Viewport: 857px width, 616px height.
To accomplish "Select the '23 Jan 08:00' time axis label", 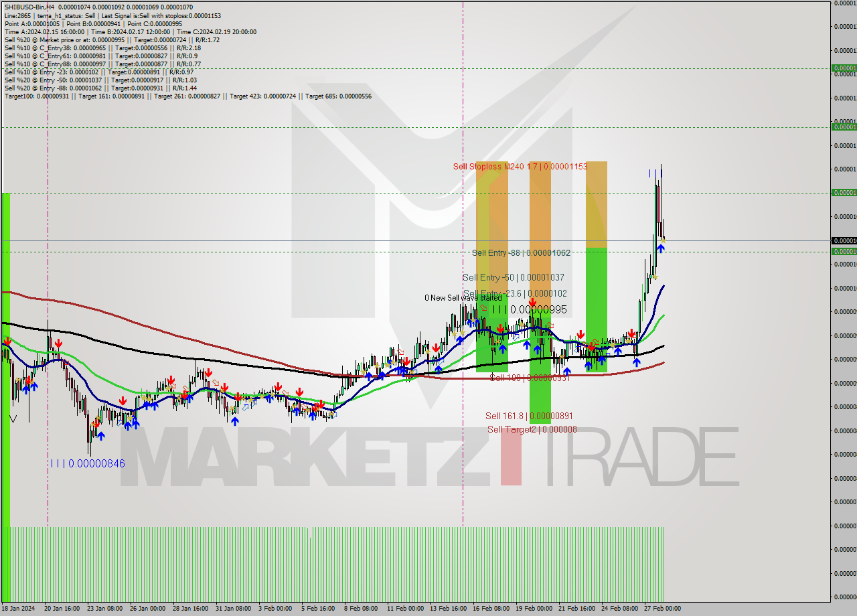I will [104, 609].
